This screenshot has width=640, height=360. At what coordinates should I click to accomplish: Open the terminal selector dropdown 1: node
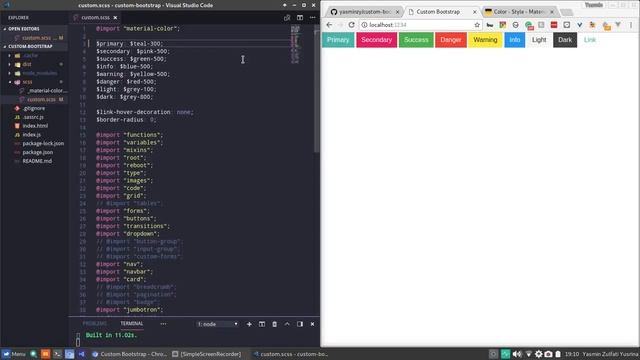217,324
